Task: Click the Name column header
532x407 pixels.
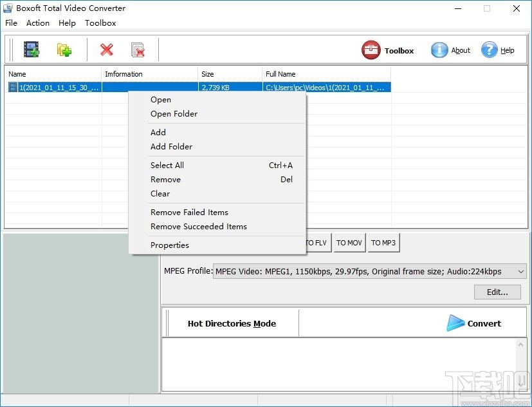Action: pyautogui.click(x=53, y=74)
